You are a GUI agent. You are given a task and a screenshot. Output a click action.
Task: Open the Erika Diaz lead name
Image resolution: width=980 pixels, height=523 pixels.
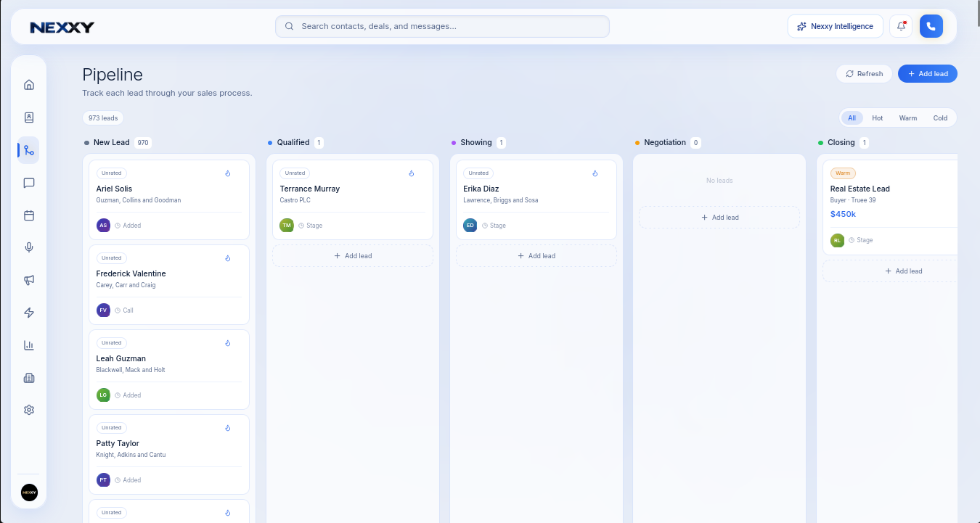[481, 189]
